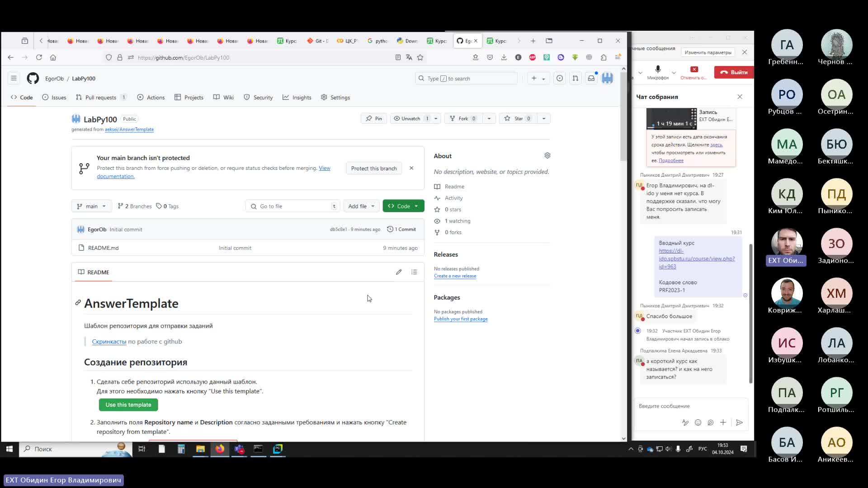The width and height of the screenshot is (868, 488).
Task: Click the green Use this template button
Action: [128, 404]
